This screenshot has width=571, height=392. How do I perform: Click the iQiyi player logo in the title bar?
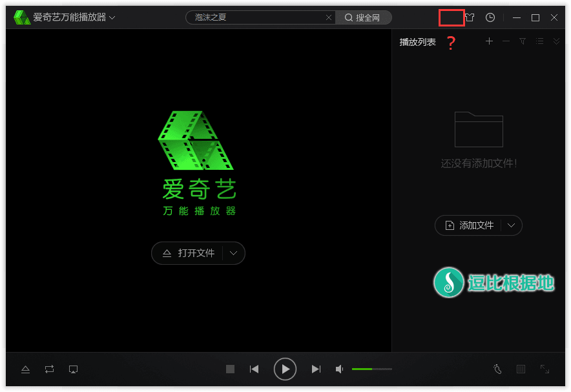click(x=21, y=17)
